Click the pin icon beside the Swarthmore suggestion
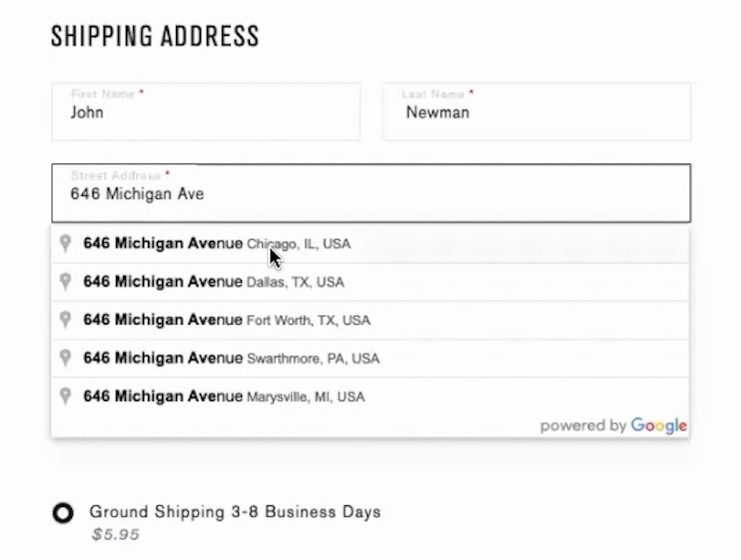The image size is (741, 560). [x=66, y=359]
